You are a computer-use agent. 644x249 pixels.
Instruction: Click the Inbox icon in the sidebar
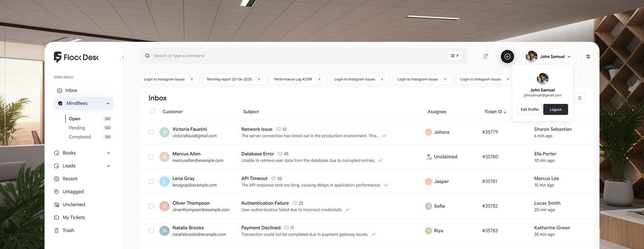tap(59, 90)
